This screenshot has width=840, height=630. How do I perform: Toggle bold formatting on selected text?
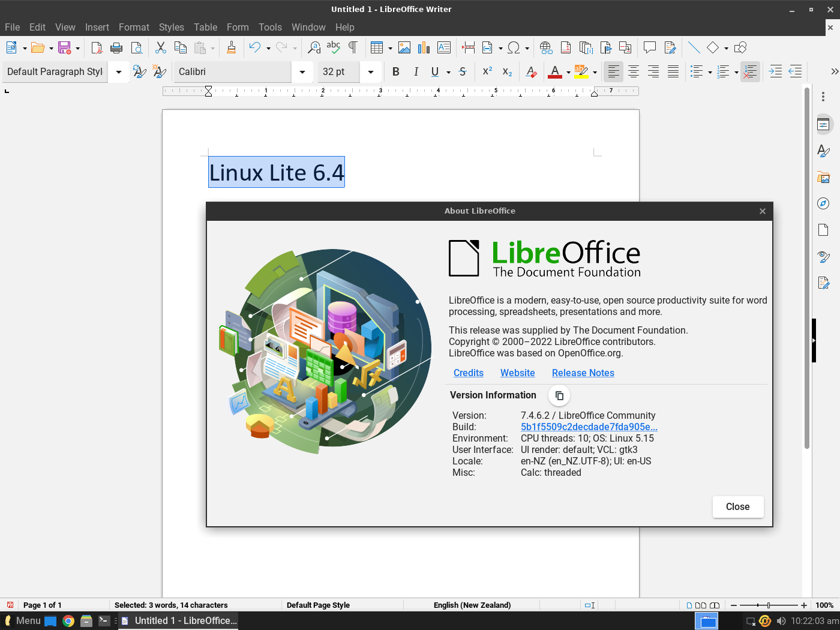(x=396, y=71)
